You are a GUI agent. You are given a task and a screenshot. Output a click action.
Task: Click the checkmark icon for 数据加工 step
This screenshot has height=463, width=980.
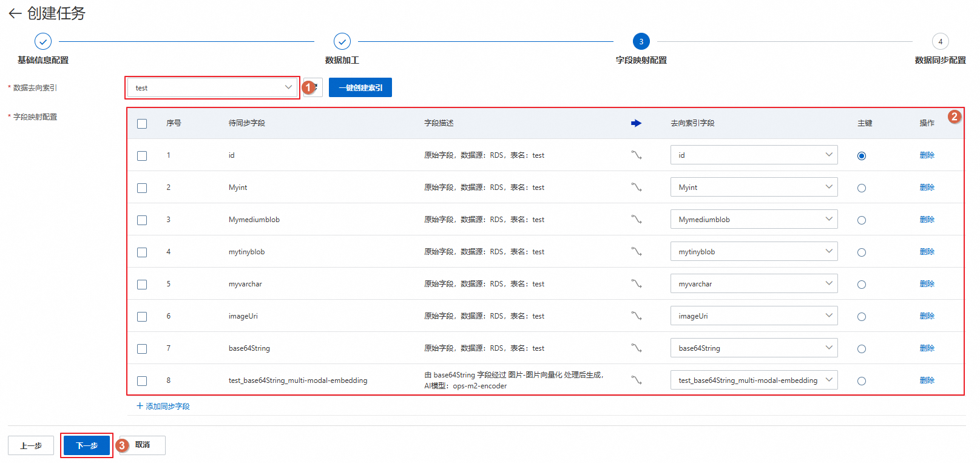click(342, 41)
